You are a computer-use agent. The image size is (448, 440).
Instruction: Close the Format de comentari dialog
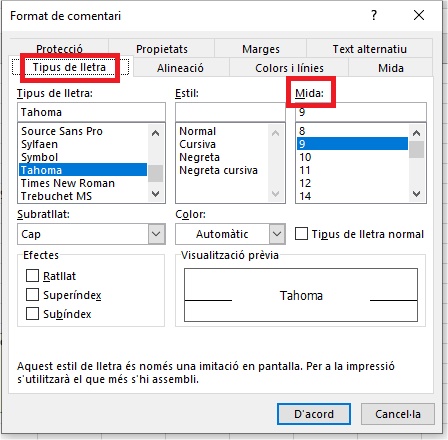click(419, 15)
